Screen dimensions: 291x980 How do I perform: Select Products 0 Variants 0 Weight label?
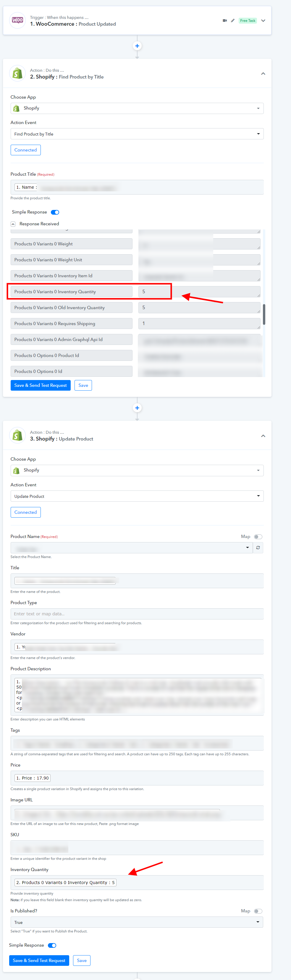tap(72, 244)
